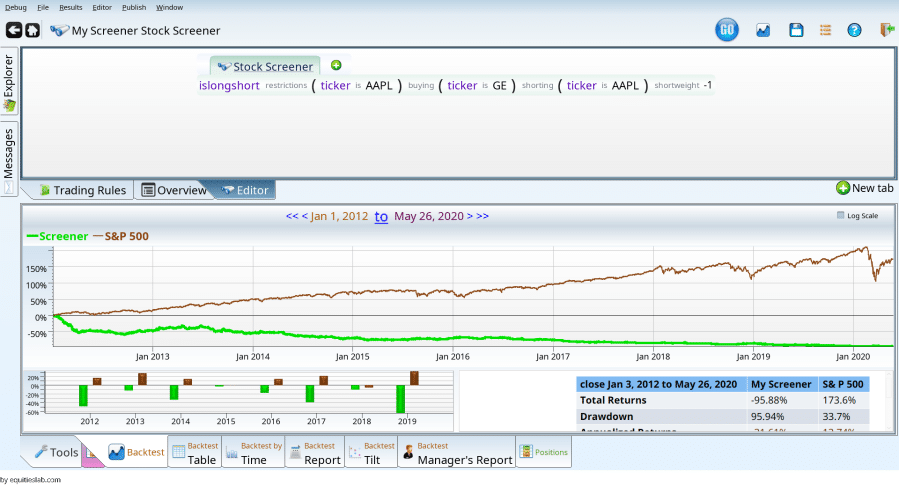This screenshot has height=486, width=899.
Task: Add a new screener tab with green plus
Action: (x=336, y=65)
